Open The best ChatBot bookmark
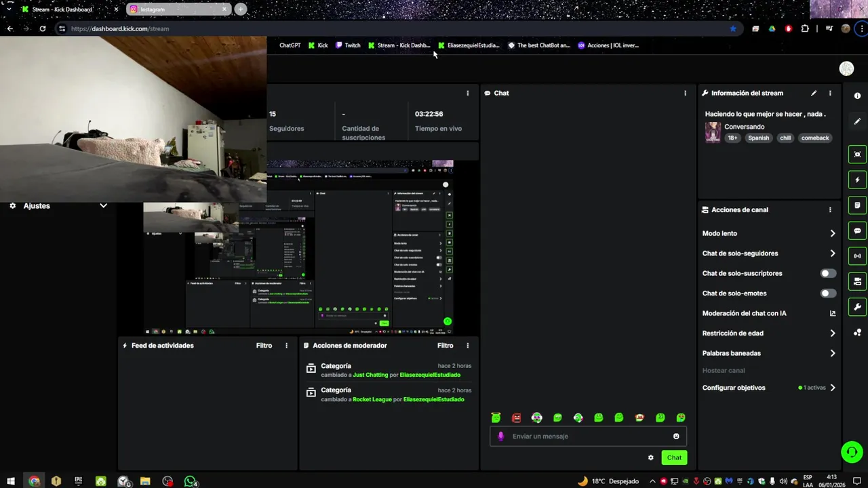Screen dimensions: 868x488 pos(539,45)
